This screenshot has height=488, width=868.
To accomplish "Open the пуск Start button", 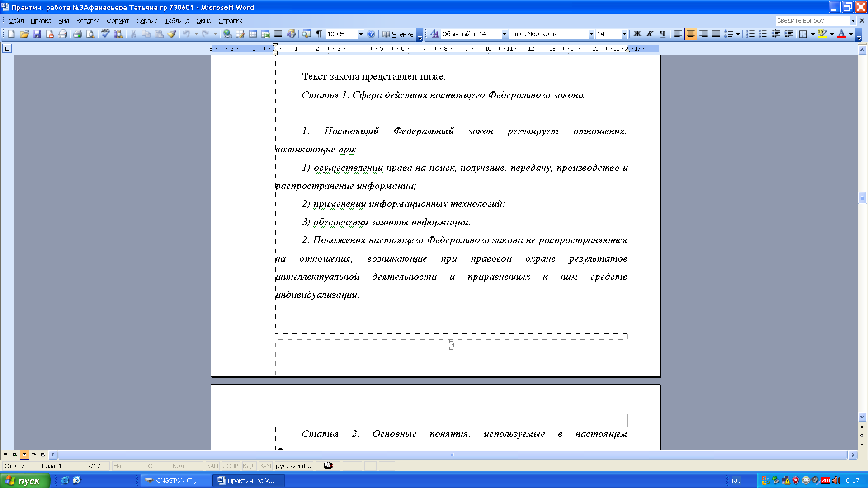I will coord(24,480).
